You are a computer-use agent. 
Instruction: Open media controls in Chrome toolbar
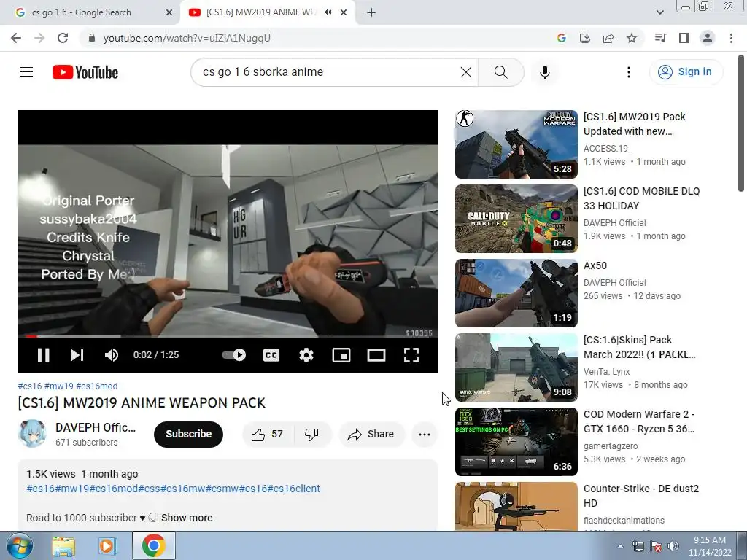pyautogui.click(x=661, y=38)
